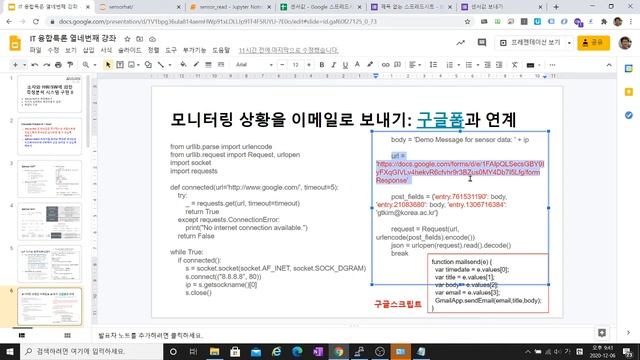The image size is (640, 360).
Task: Toggle underline formatting
Action: point(345,65)
